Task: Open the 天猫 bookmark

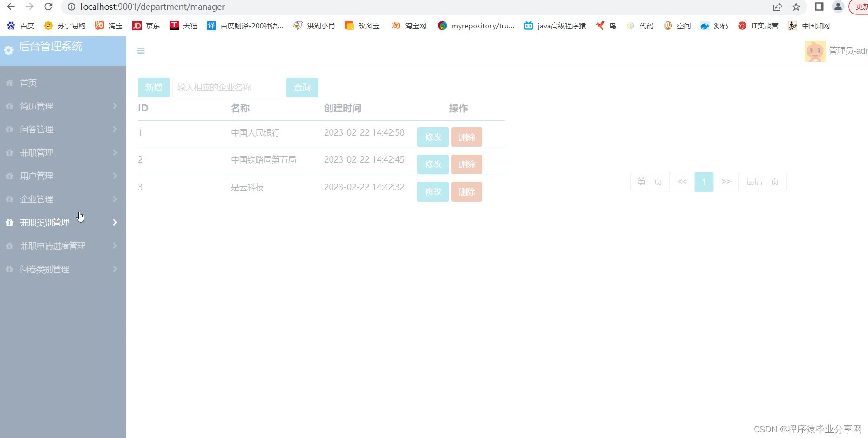Action: click(x=183, y=26)
